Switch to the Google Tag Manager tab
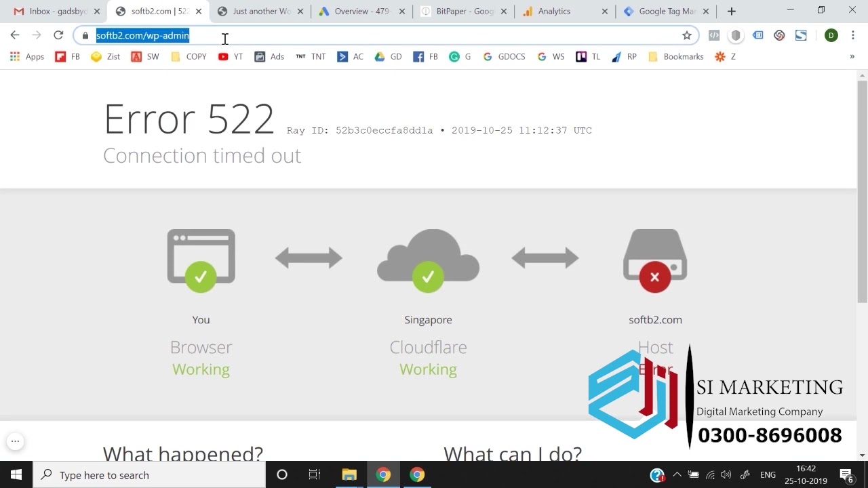 [666, 12]
